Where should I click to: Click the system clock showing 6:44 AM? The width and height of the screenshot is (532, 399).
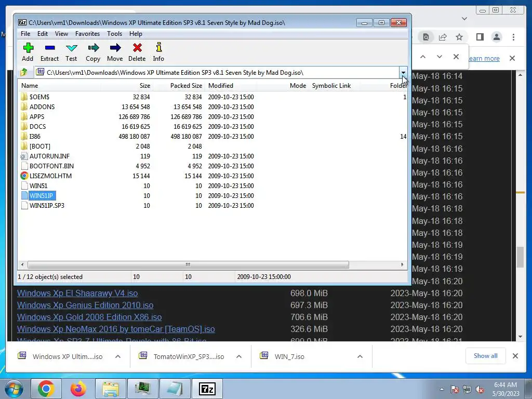click(x=505, y=385)
